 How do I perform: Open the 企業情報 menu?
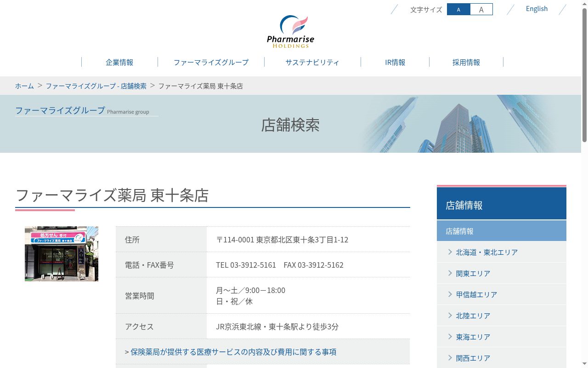click(x=119, y=62)
